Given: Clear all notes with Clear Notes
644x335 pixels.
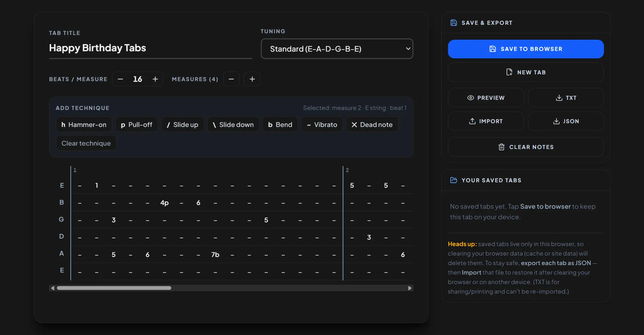Looking at the screenshot, I should tap(526, 147).
